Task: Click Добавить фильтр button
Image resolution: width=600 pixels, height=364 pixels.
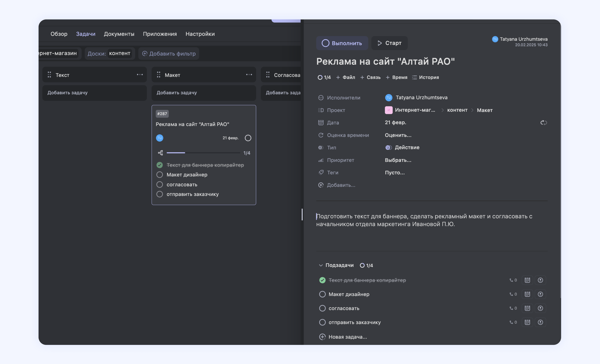Action: [x=169, y=54]
